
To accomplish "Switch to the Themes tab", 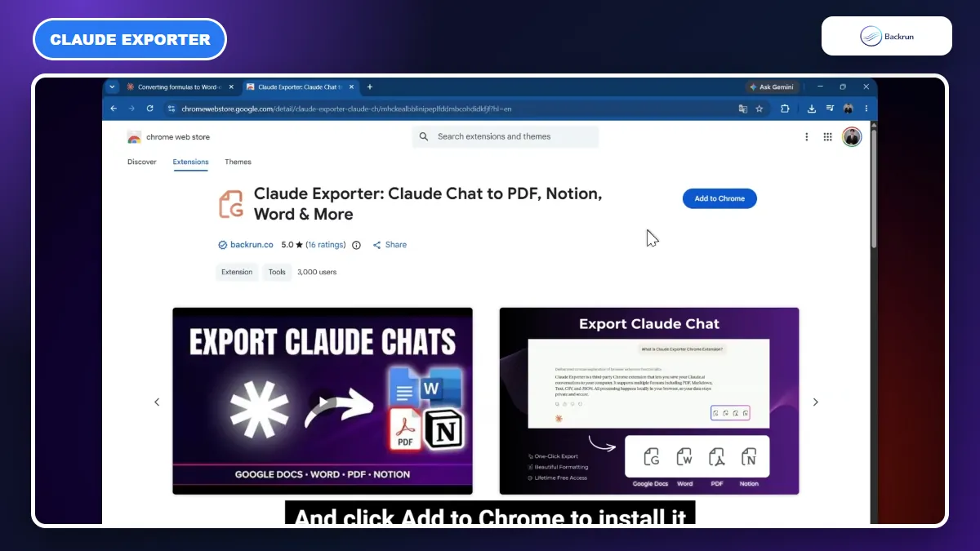I will (x=238, y=162).
